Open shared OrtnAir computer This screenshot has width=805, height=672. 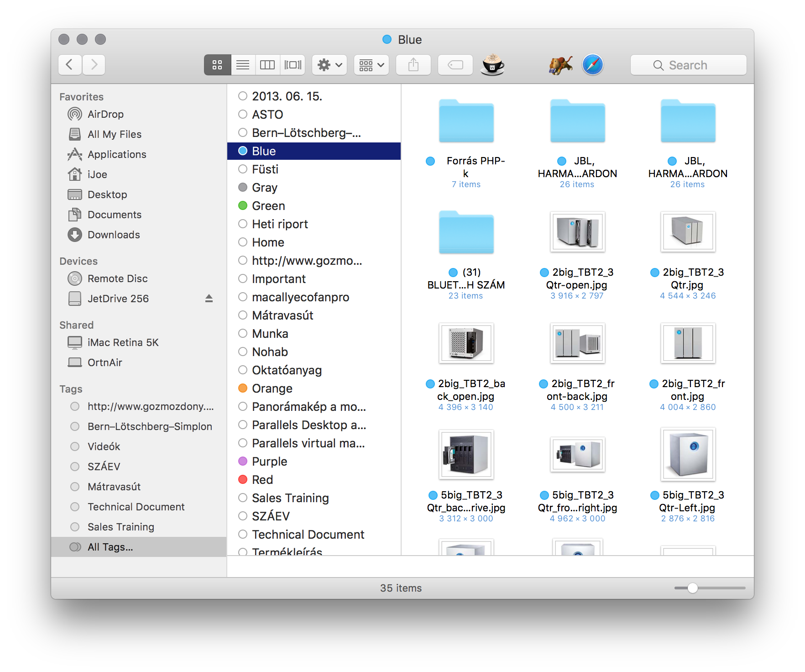click(139, 362)
